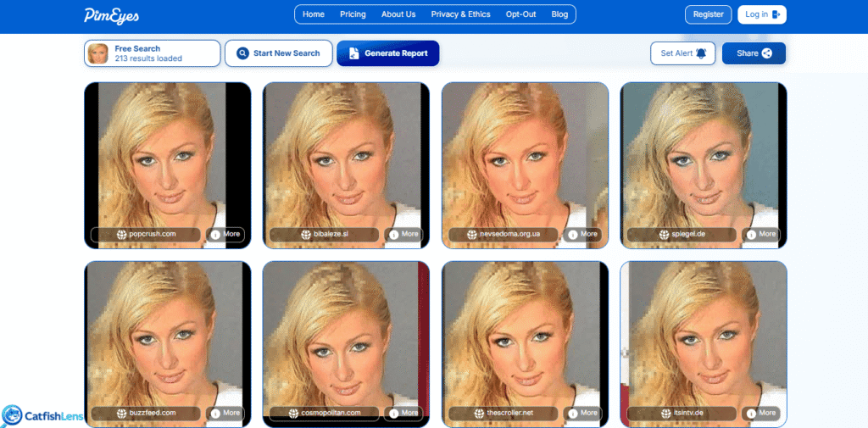Click More on the itsintv.de result
Image resolution: width=868 pixels, height=428 pixels.
click(x=762, y=413)
